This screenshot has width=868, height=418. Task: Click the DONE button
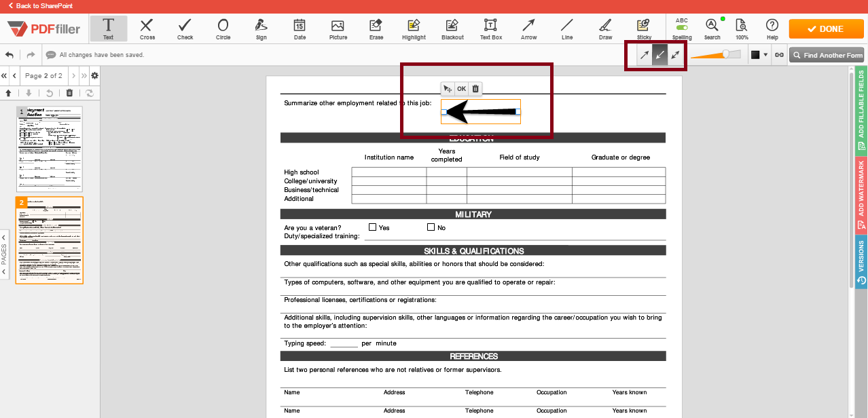[x=825, y=29]
